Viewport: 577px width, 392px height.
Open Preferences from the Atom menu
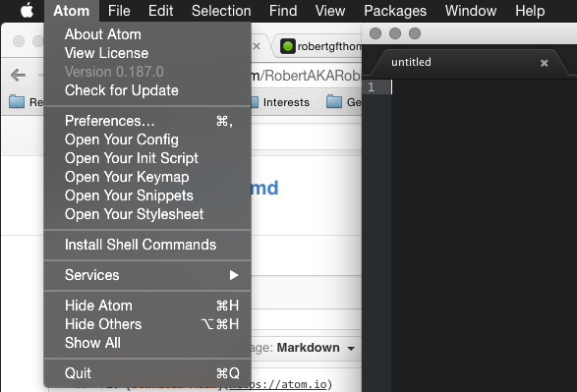coord(147,121)
